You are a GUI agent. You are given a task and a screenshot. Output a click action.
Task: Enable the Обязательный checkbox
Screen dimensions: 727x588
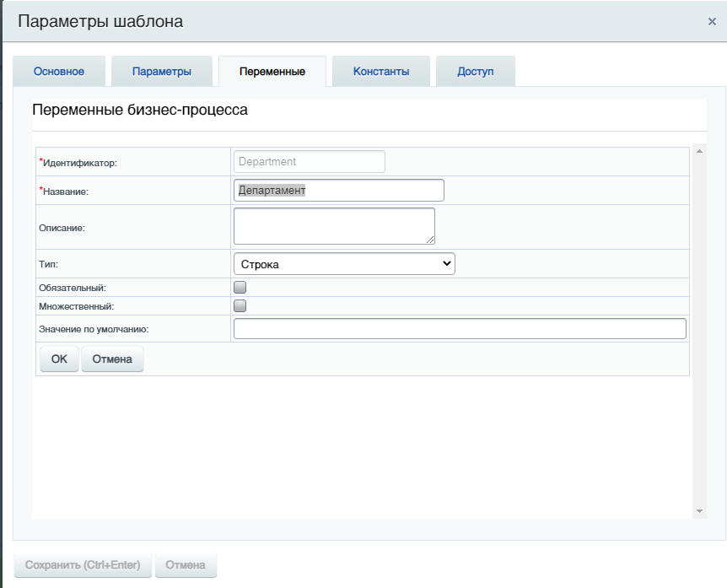[x=240, y=287]
